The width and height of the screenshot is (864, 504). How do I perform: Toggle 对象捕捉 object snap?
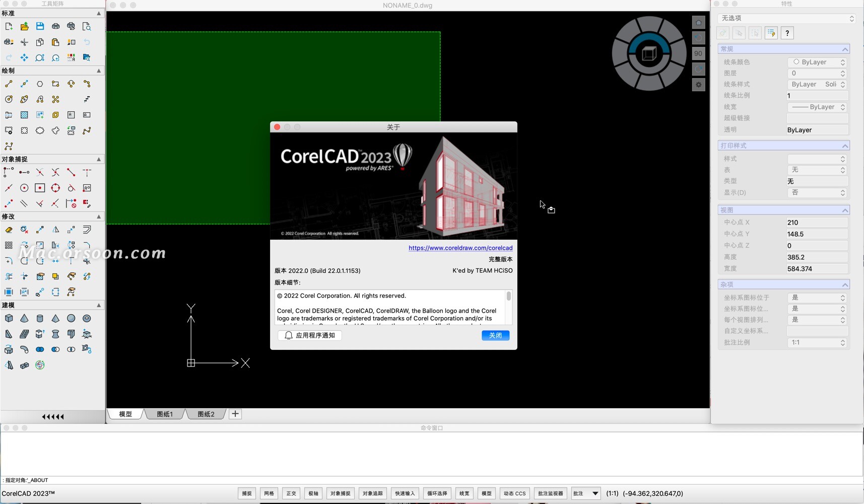340,493
